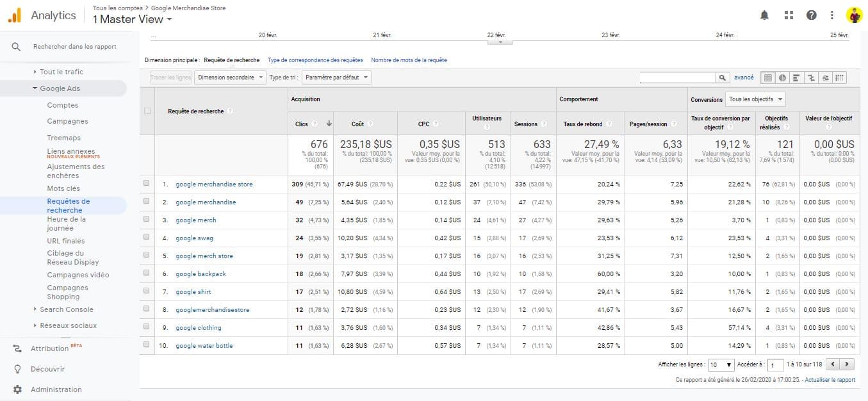Click the Analytics logo
Screen dimensions: 868x401
[15, 15]
